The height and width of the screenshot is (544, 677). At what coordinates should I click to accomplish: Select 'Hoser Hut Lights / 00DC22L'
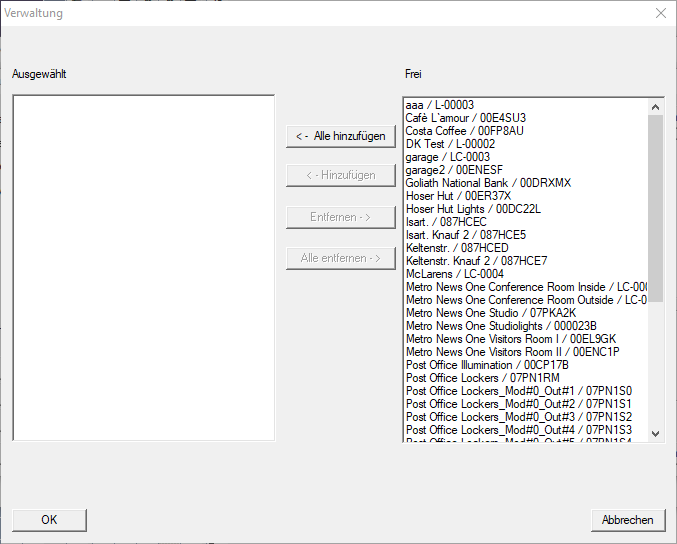point(473,209)
